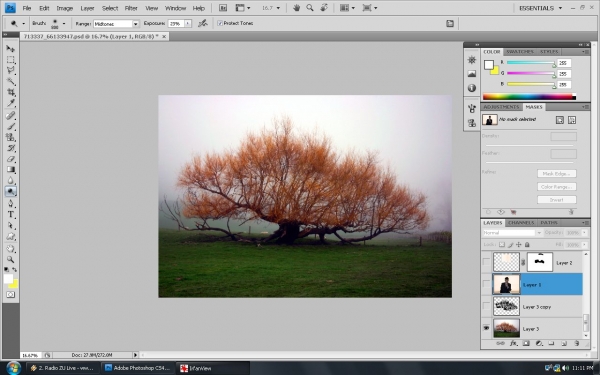Create a new layer
Screen dimensions: 600x375
(564, 343)
